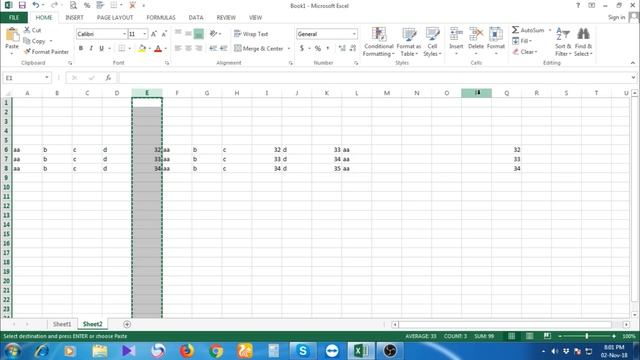Click Print Preview magnifier in Quick Access

coord(73,5)
